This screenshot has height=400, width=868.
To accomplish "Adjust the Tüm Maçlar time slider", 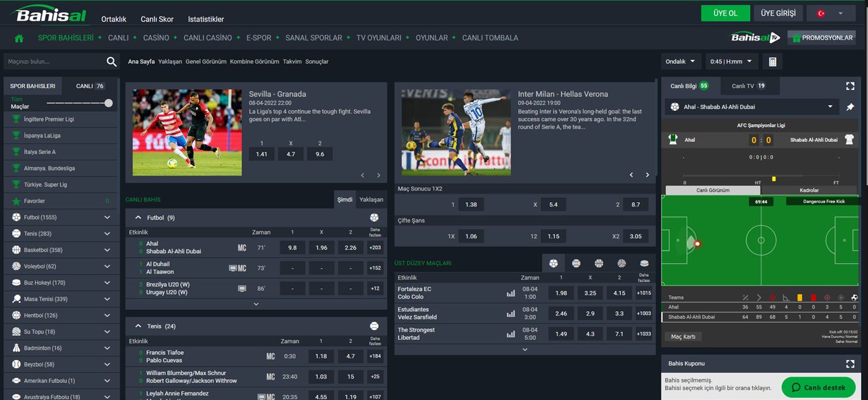I will [108, 103].
